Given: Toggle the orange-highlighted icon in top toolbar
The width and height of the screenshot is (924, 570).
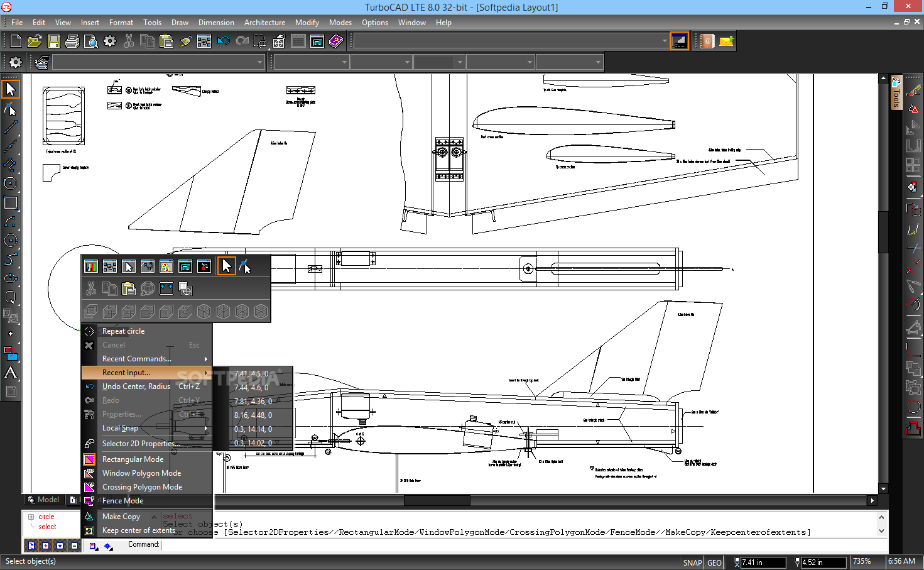Looking at the screenshot, I should [679, 41].
